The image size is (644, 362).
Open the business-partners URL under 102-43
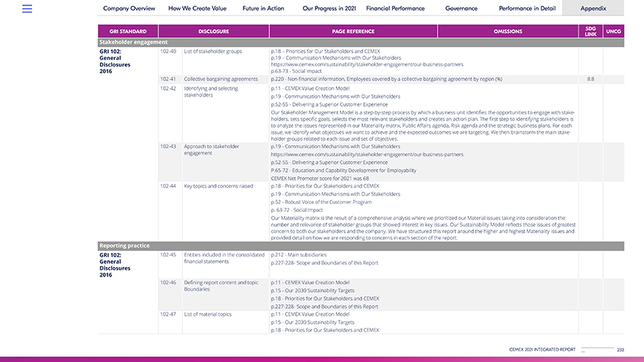(x=367, y=154)
